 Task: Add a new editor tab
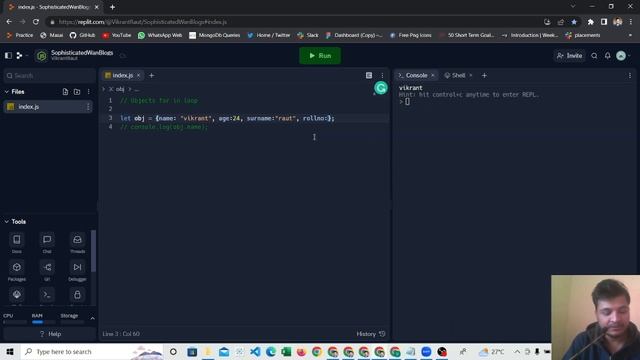pos(151,76)
